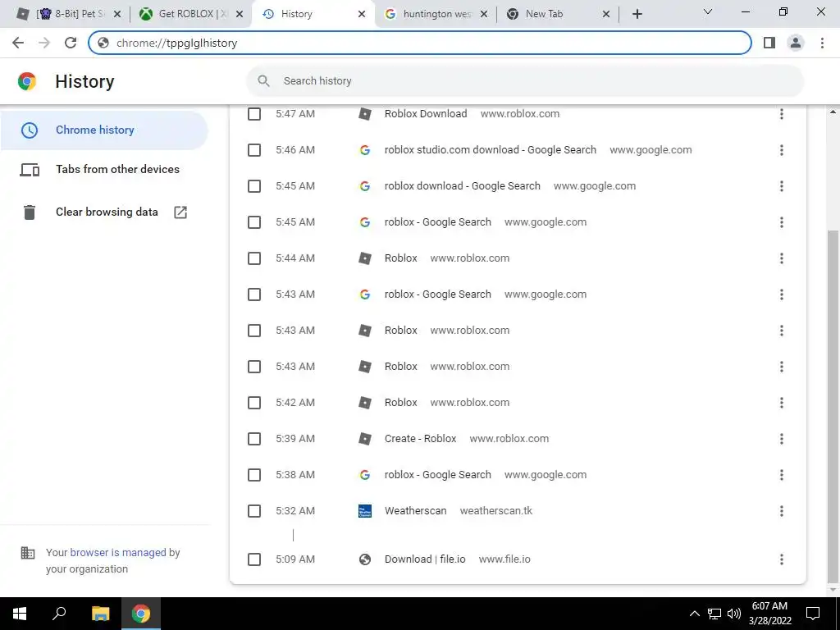This screenshot has height=630, width=840.
Task: Open the Windows notification center
Action: 813,614
